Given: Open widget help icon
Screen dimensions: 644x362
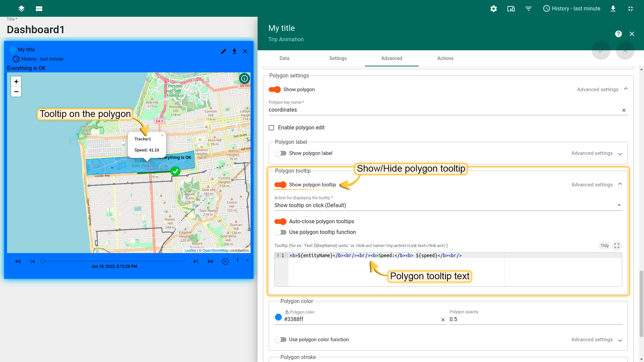Looking at the screenshot, I should pos(619,34).
